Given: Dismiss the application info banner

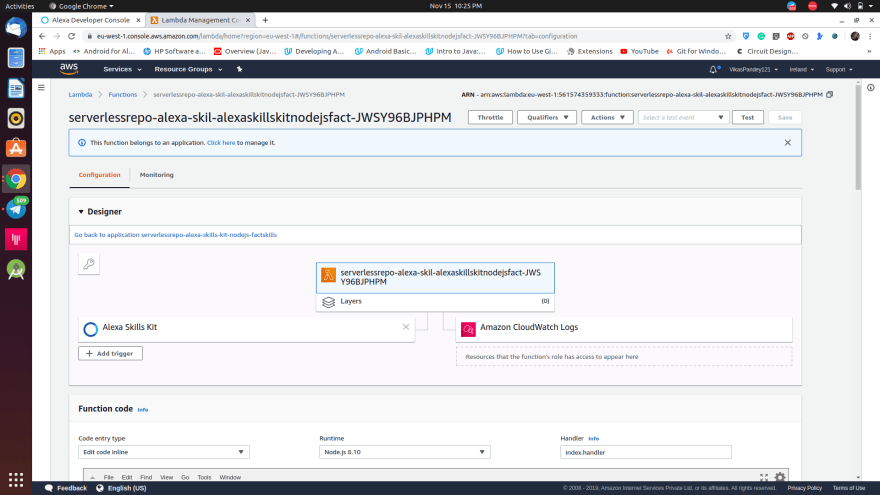Looking at the screenshot, I should (787, 143).
